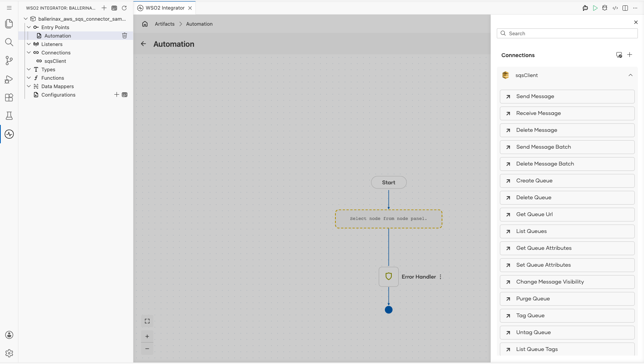Click the home icon in breadcrumb
Image resolution: width=644 pixels, height=364 pixels.
pos(145,24)
